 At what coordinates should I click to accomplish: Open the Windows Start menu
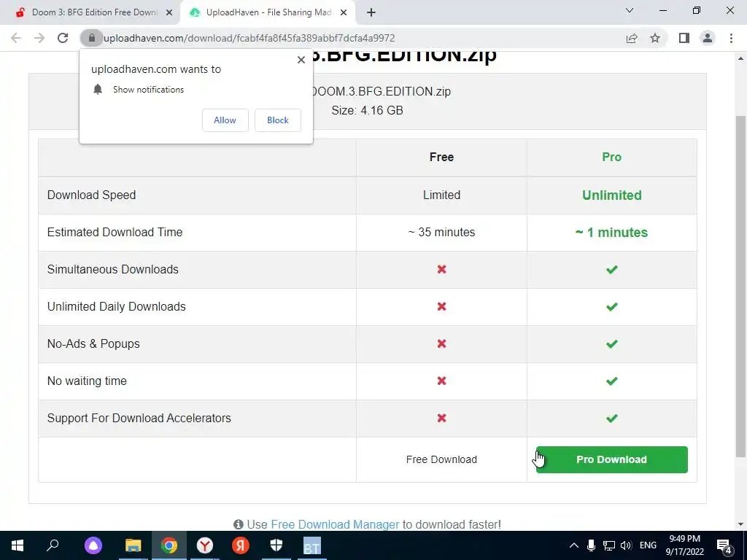pyautogui.click(x=18, y=545)
